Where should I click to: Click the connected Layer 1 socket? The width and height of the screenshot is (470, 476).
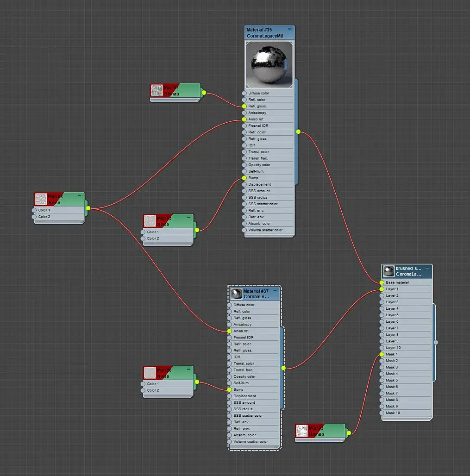point(382,289)
